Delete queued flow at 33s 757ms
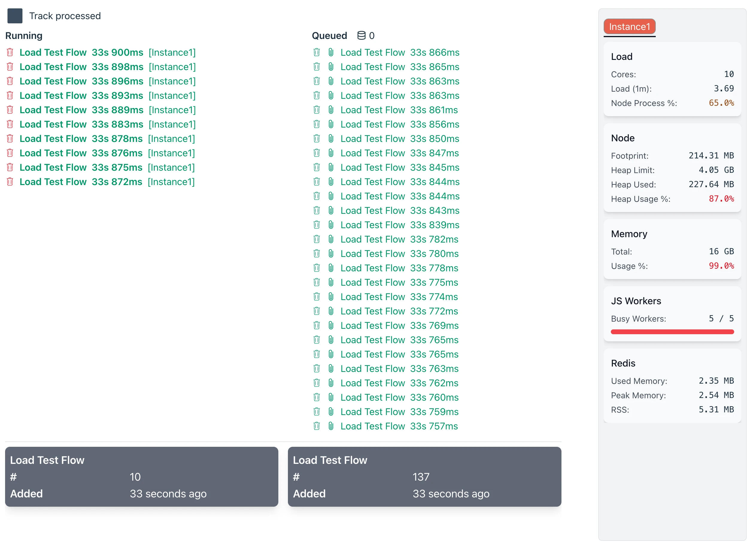Viewport: 756px width, 551px height. click(317, 426)
